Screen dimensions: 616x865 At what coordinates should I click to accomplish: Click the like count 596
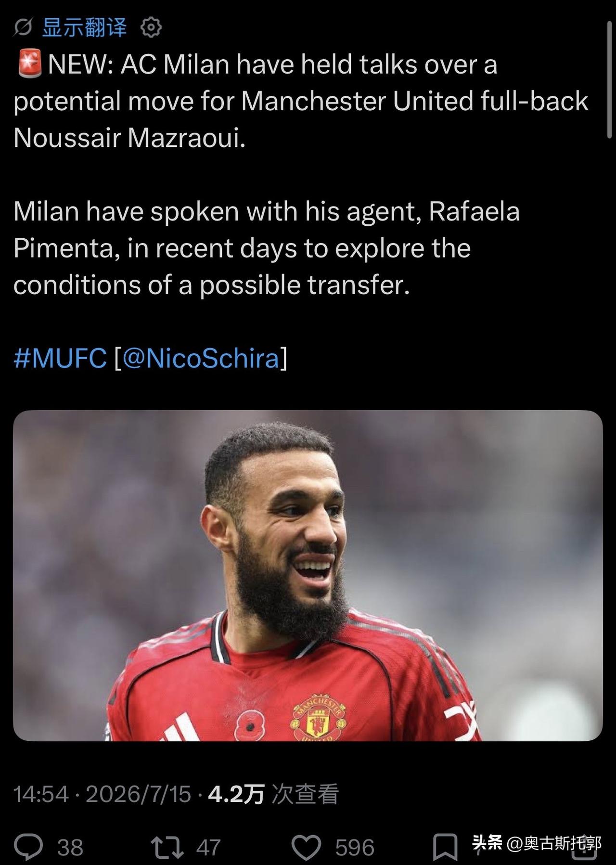click(355, 847)
